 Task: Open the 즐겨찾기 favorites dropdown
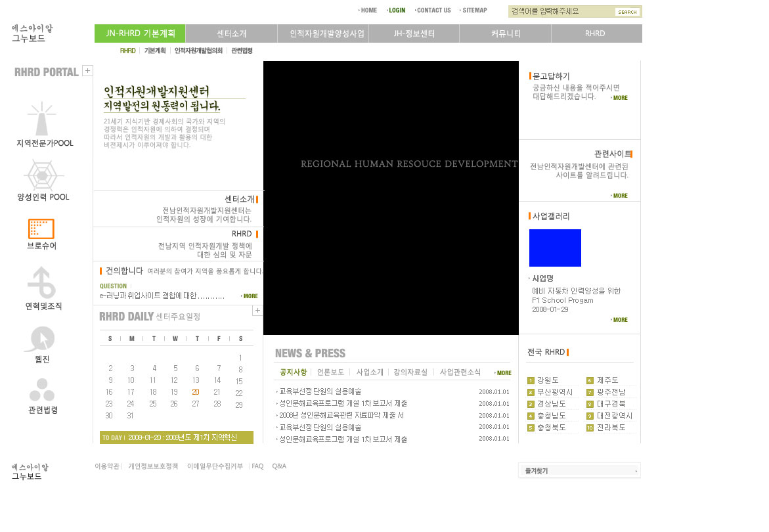pos(580,471)
